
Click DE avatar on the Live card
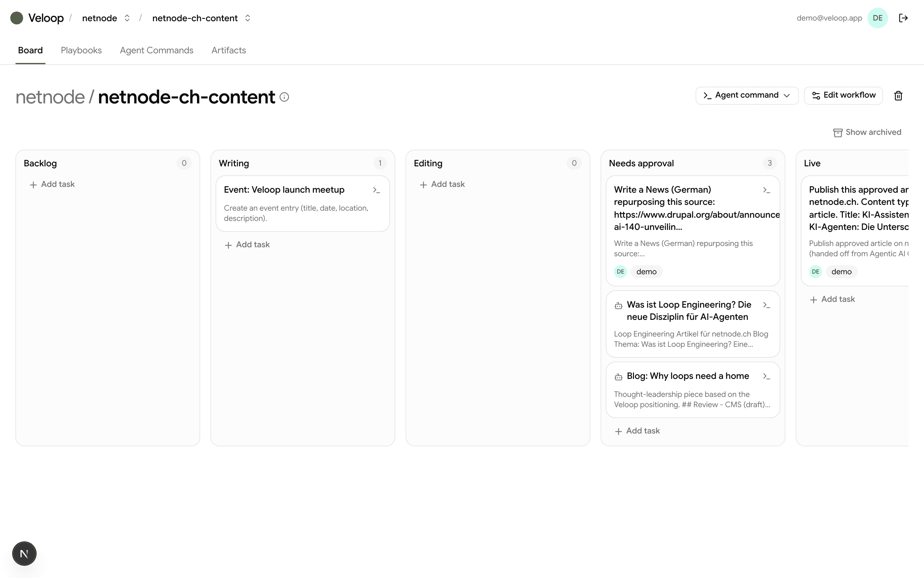[816, 272]
